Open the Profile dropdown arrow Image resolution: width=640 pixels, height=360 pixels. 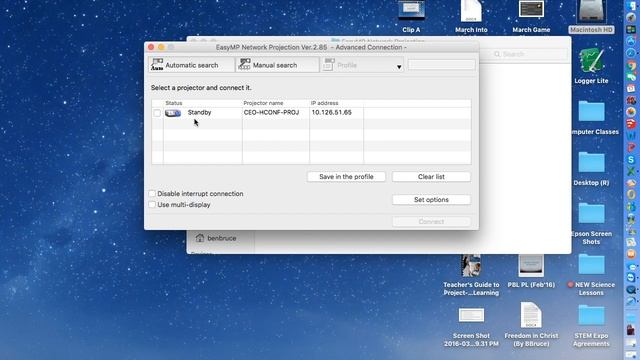click(x=399, y=67)
